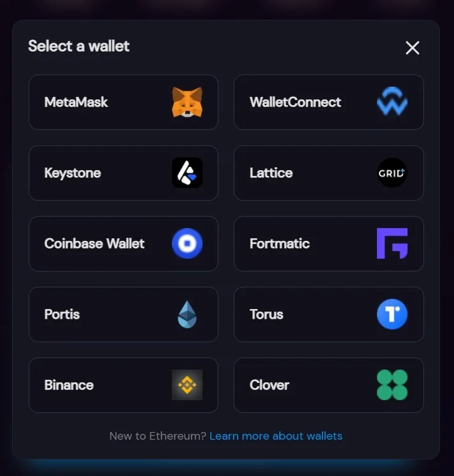Screen dimensions: 454x476
Task: Choose the Binance wallet label
Action: click(69, 385)
